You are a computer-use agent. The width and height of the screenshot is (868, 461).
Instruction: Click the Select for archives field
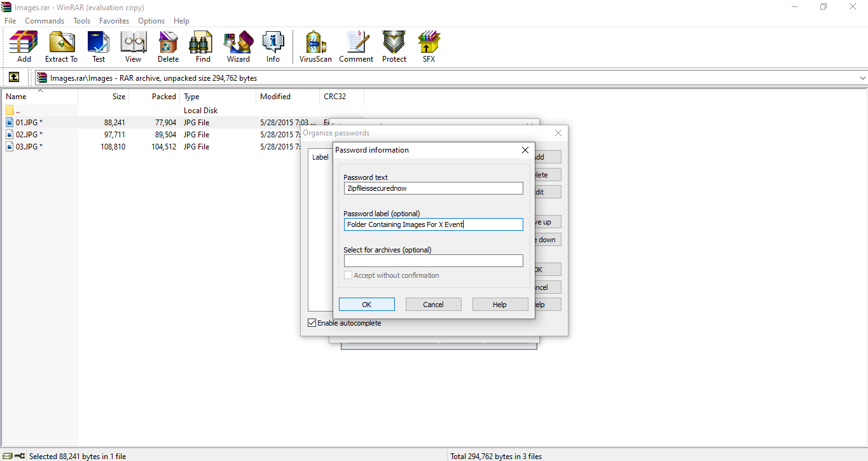tap(434, 261)
